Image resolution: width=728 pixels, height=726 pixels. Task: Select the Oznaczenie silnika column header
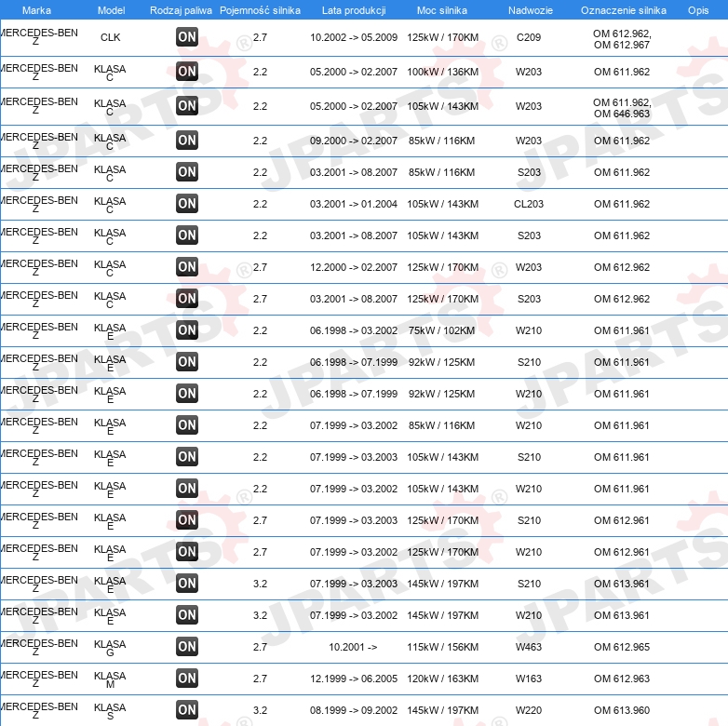pos(624,10)
